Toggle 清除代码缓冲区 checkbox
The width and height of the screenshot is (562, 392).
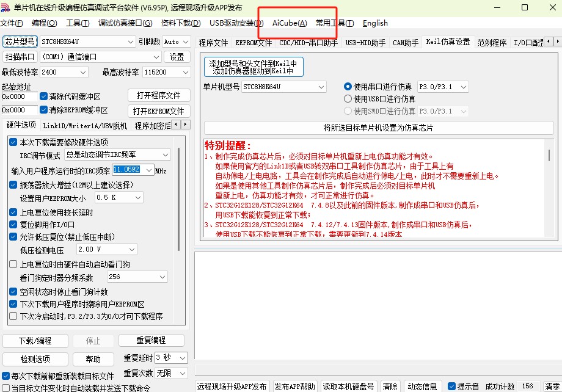pos(44,96)
